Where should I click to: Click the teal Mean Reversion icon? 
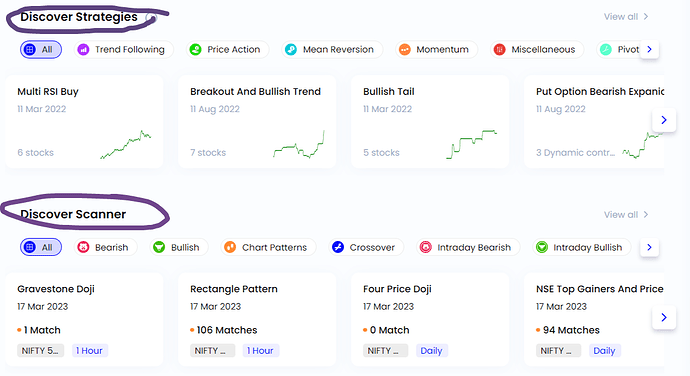coord(291,50)
